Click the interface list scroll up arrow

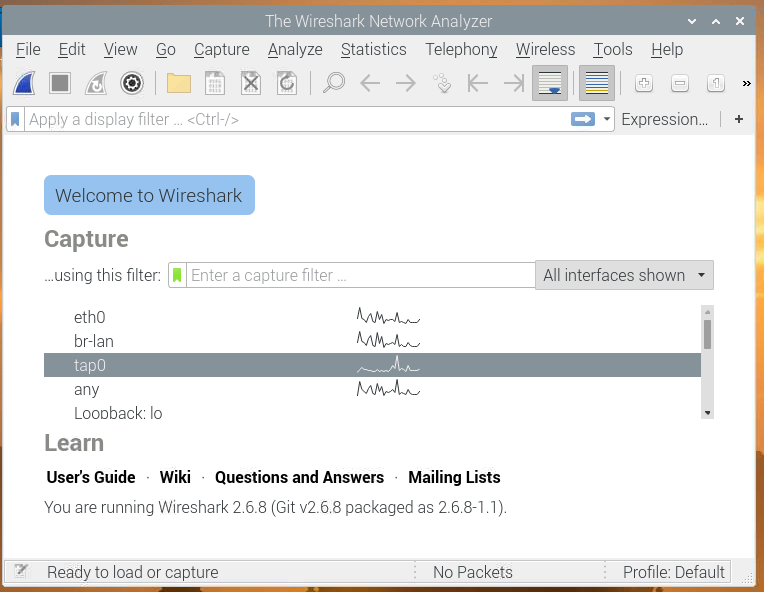[x=707, y=311]
